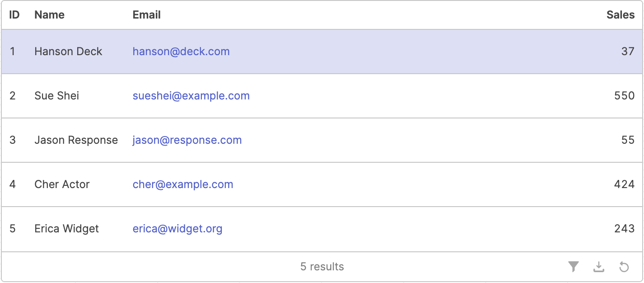Click the erica@widget.org link
The height and width of the screenshot is (283, 644).
177,229
